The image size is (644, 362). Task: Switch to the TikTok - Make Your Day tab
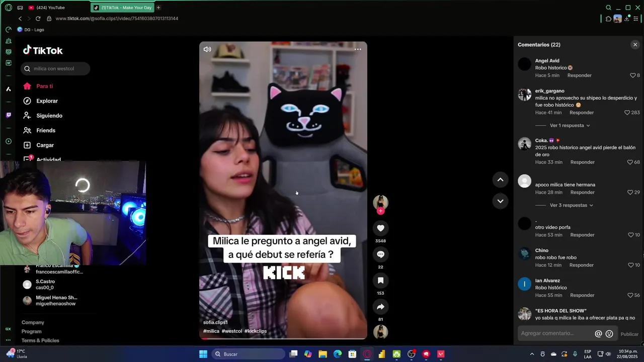pyautogui.click(x=122, y=8)
